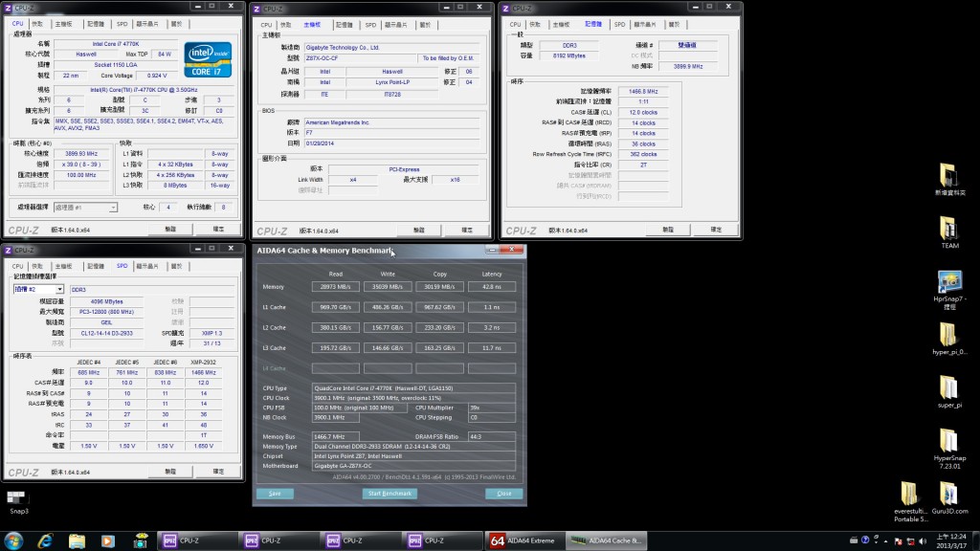This screenshot has height=551, width=980.
Task: Switch to CPU tab in CPU-Z motherboard window
Action: coord(266,25)
